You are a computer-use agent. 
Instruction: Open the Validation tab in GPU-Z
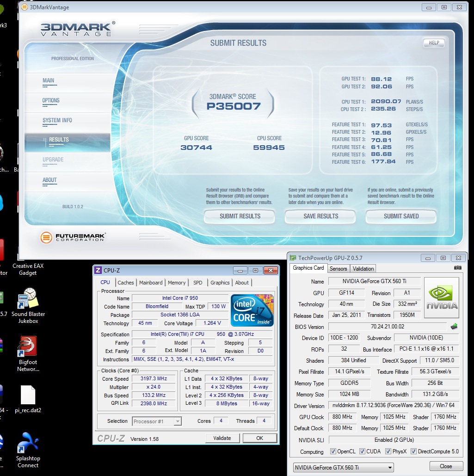tap(363, 269)
